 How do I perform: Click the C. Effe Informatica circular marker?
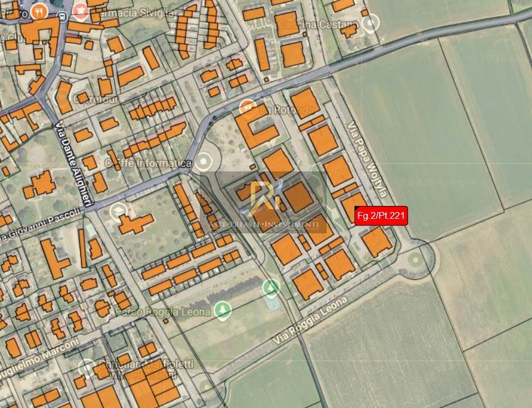203,161
